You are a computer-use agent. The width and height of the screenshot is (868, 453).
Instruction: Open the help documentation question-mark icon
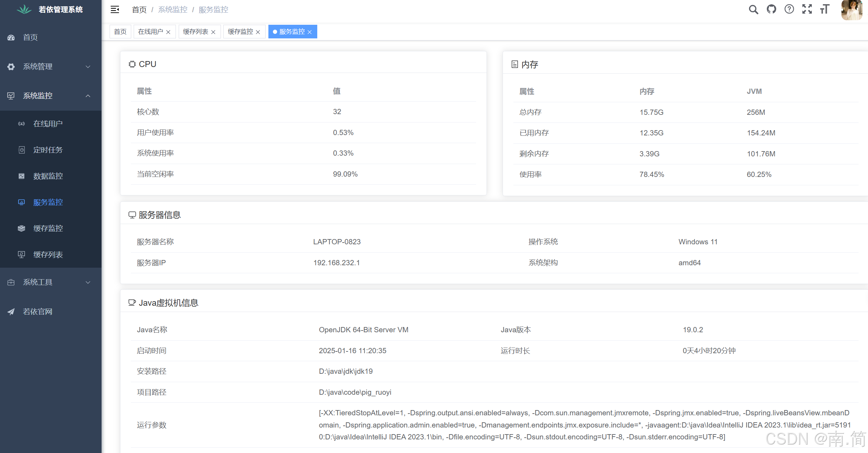(789, 9)
